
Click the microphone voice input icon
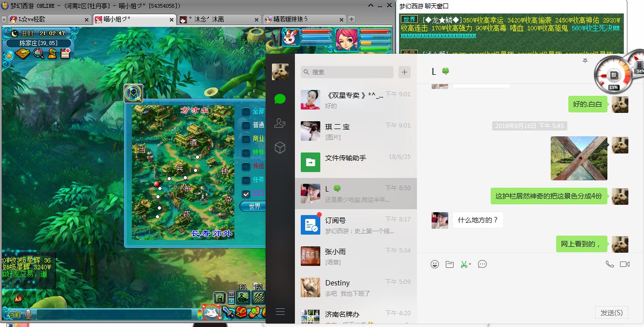[29, 314]
